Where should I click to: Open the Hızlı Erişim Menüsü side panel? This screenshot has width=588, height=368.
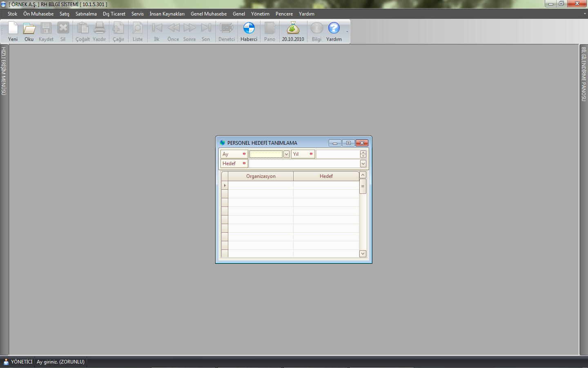pos(4,72)
